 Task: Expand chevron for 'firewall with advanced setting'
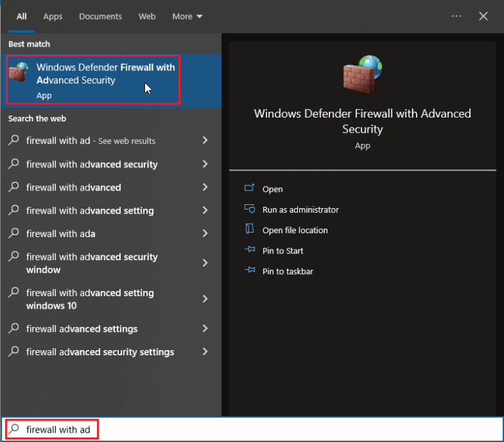point(205,210)
